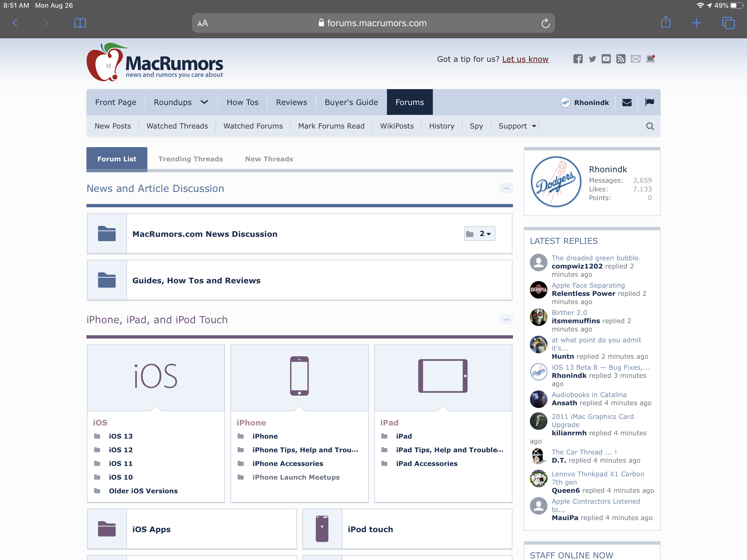Screen dimensions: 747x560
Task: Open the Support dropdown menu
Action: click(x=517, y=126)
